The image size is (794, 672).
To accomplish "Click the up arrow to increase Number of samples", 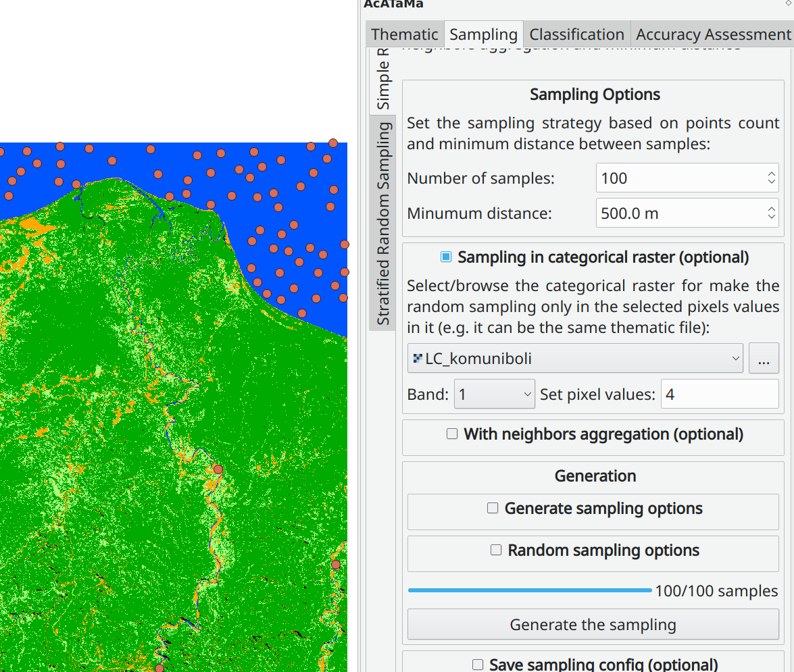I will 771,173.
